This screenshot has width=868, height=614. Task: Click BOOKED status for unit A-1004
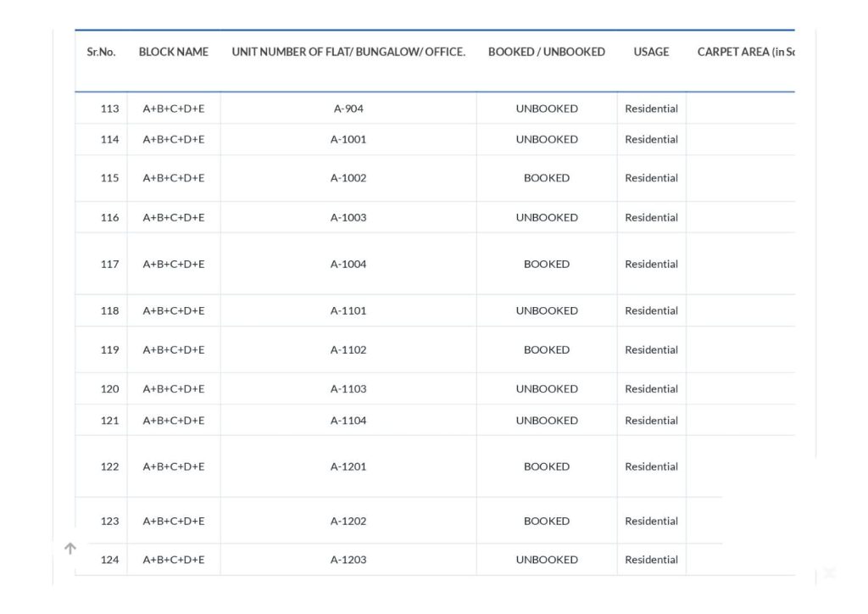pyautogui.click(x=547, y=264)
